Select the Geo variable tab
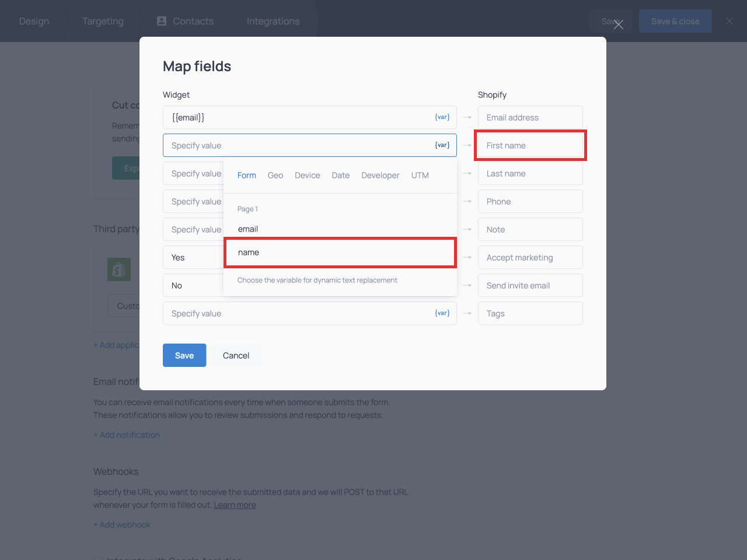 pyautogui.click(x=275, y=176)
